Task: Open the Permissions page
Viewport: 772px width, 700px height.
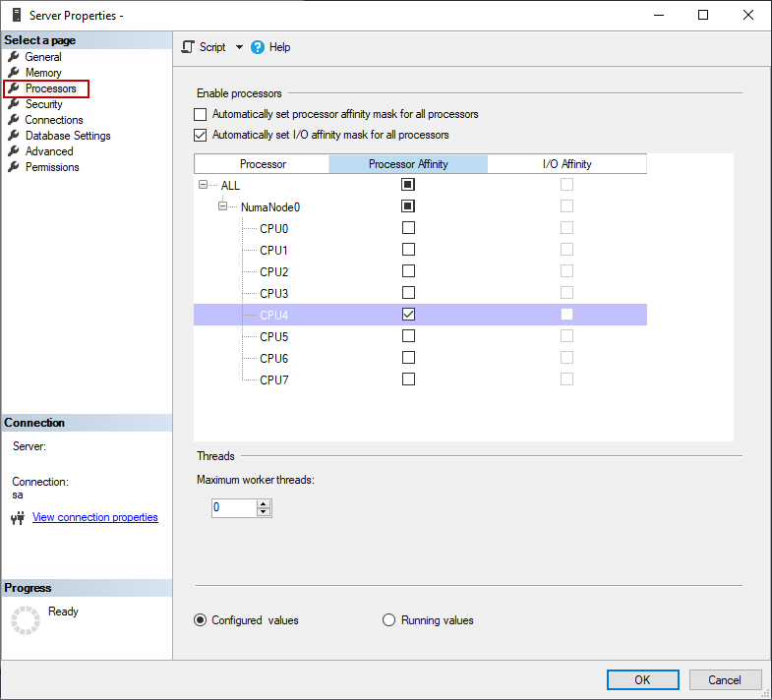Action: [52, 167]
